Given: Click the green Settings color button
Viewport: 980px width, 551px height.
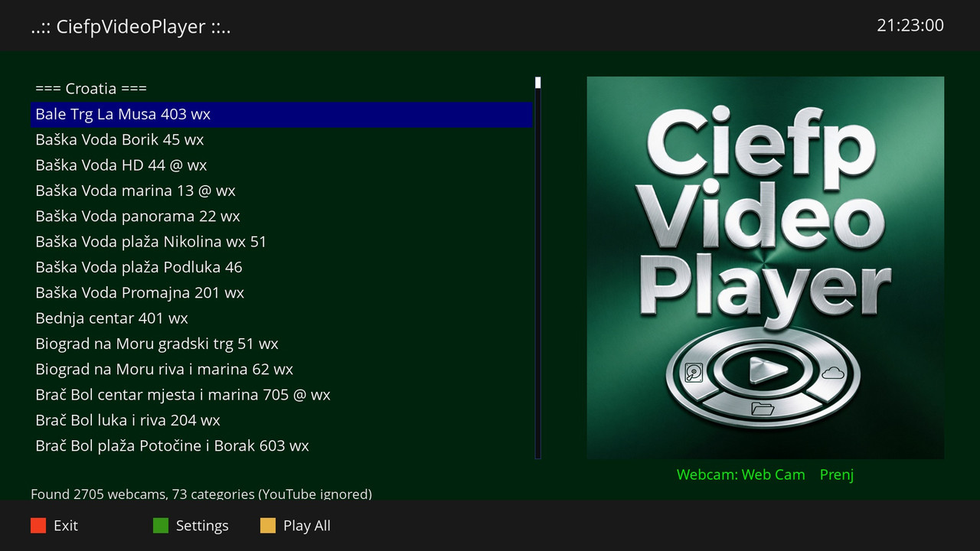Looking at the screenshot, I should pos(161,526).
